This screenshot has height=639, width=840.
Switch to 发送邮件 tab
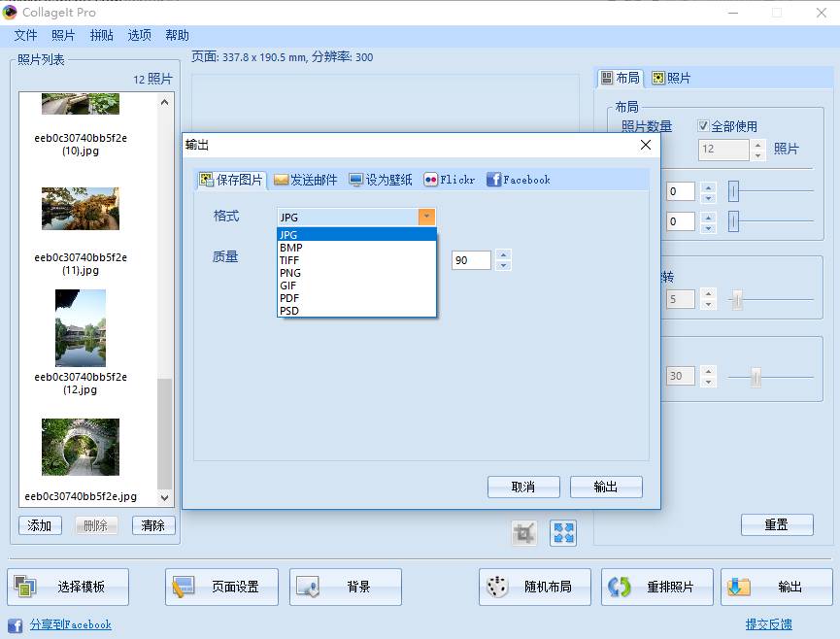(305, 180)
